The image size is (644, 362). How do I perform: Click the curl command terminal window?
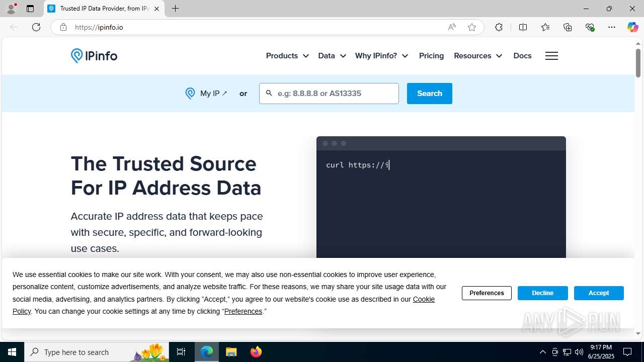pyautogui.click(x=441, y=197)
